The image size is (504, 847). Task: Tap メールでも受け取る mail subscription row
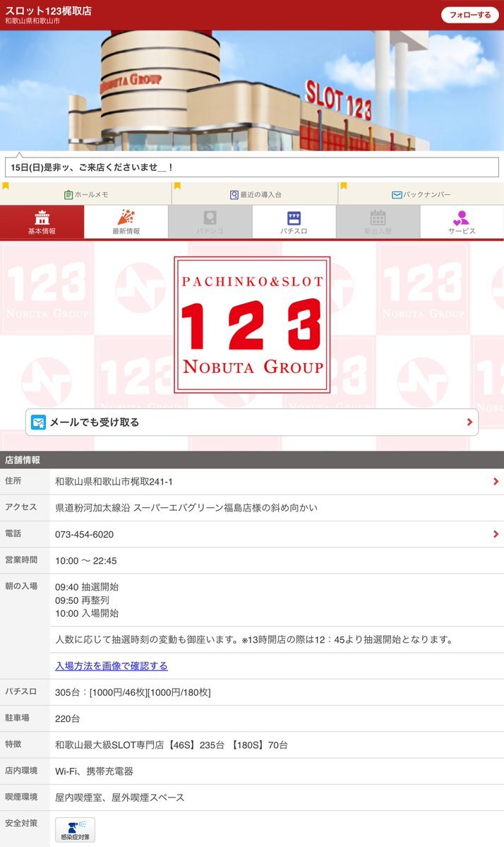coord(252,422)
